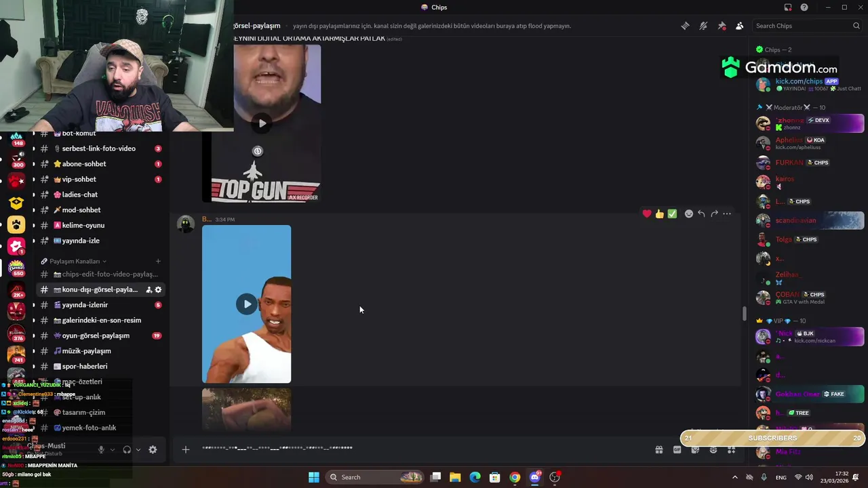The image size is (868, 488).
Task: Open spor-haberleri channel
Action: (100, 366)
